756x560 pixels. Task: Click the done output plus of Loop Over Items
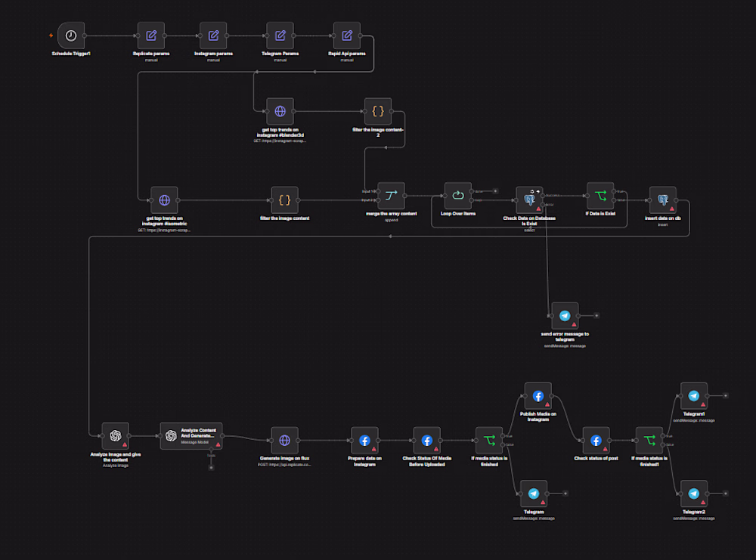point(495,191)
